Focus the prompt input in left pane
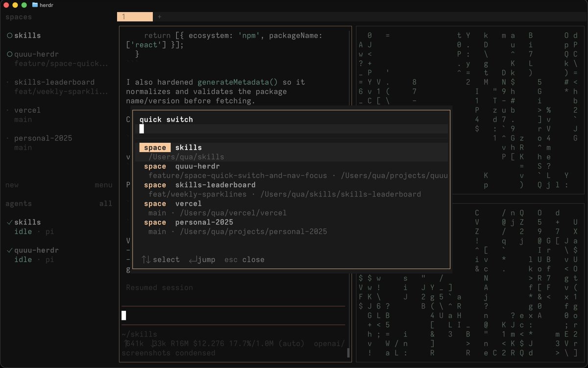The height and width of the screenshot is (368, 588). pos(233,316)
